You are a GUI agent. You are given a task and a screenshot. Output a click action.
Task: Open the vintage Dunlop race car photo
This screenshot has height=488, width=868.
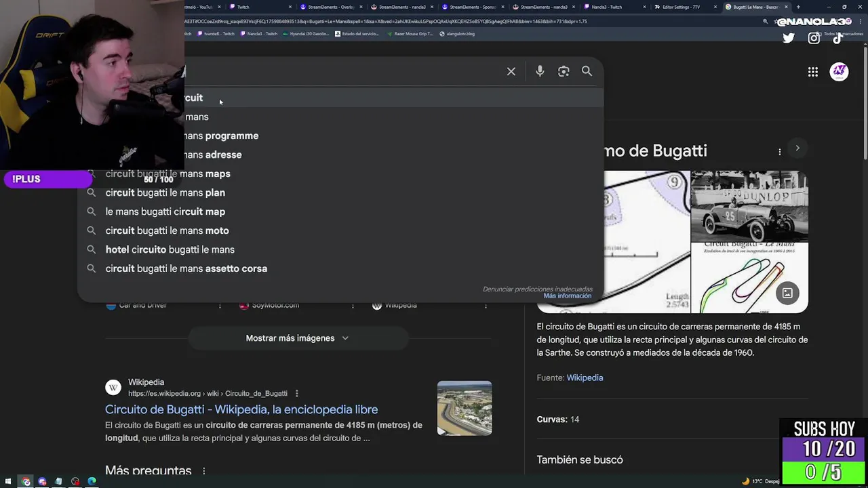click(749, 206)
